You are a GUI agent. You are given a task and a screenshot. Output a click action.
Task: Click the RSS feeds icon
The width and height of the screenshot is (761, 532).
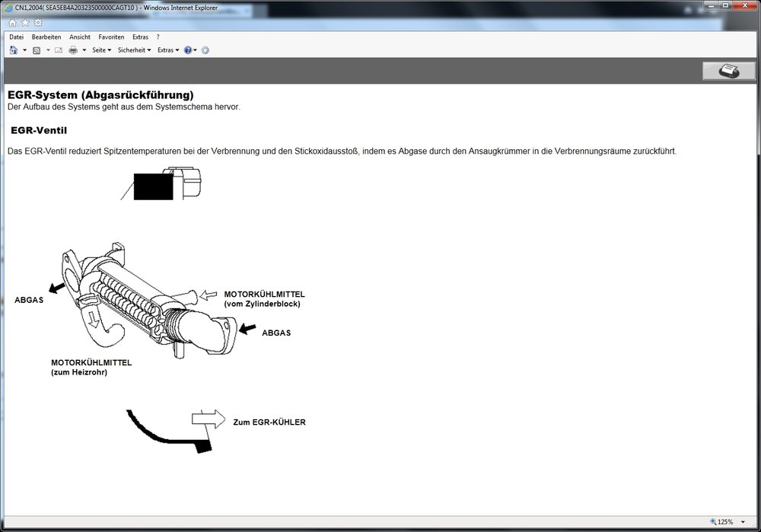pyautogui.click(x=37, y=50)
